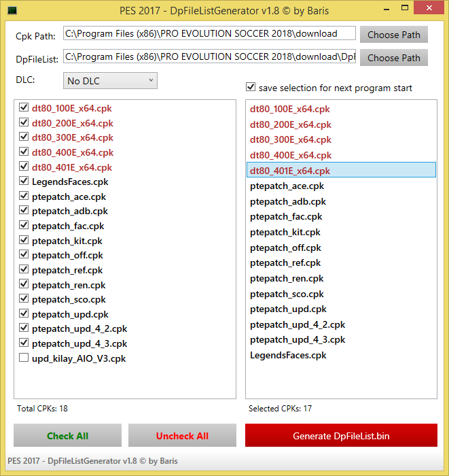Uncheck ptepatch_adb.cpk checkbox
Screen dimensions: 449x476
click(x=24, y=210)
